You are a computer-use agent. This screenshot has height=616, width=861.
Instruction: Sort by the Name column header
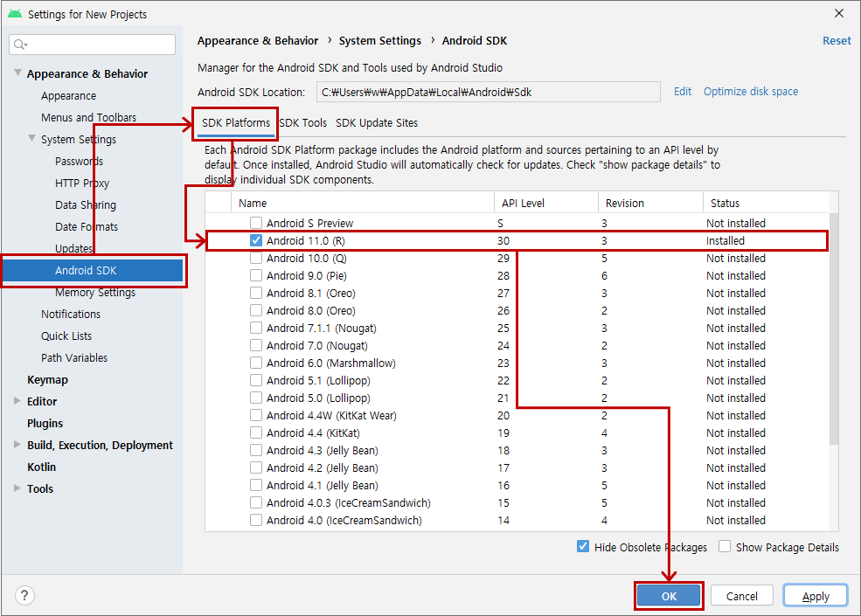(x=253, y=203)
